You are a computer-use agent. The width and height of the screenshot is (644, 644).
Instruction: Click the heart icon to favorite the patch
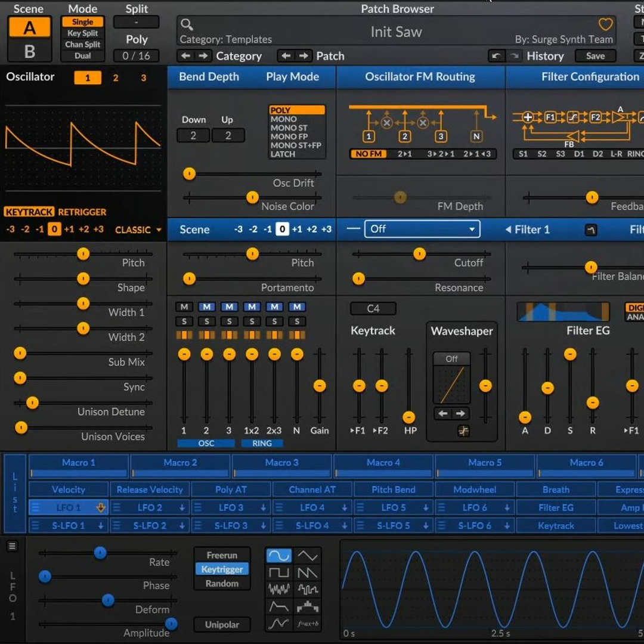tap(605, 24)
